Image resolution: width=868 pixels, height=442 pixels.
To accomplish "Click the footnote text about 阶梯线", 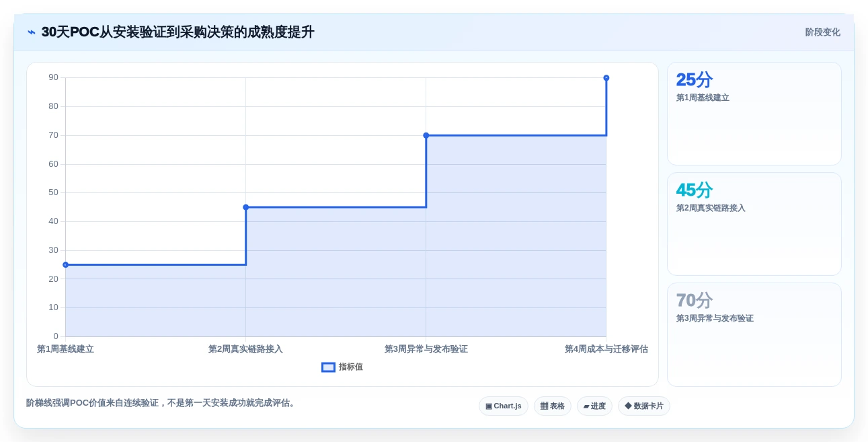I will pyautogui.click(x=162, y=403).
